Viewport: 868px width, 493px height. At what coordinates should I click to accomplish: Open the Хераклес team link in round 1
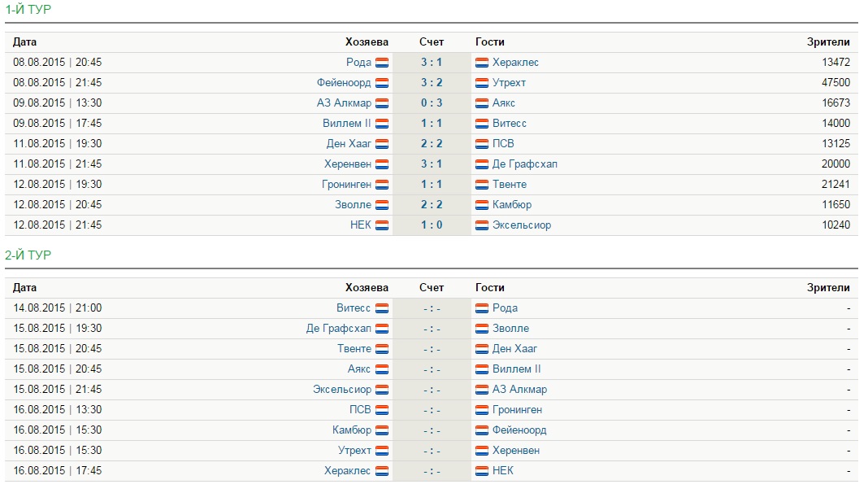515,63
